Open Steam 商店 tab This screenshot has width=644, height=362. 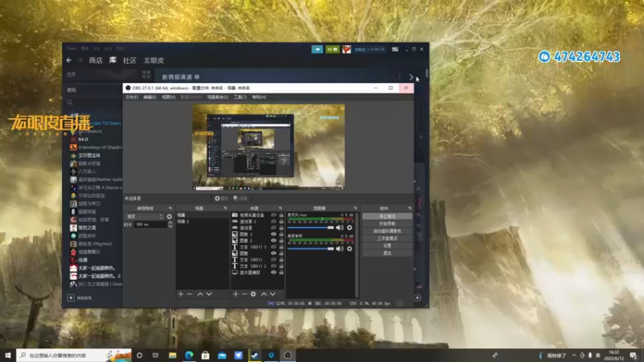pyautogui.click(x=96, y=60)
